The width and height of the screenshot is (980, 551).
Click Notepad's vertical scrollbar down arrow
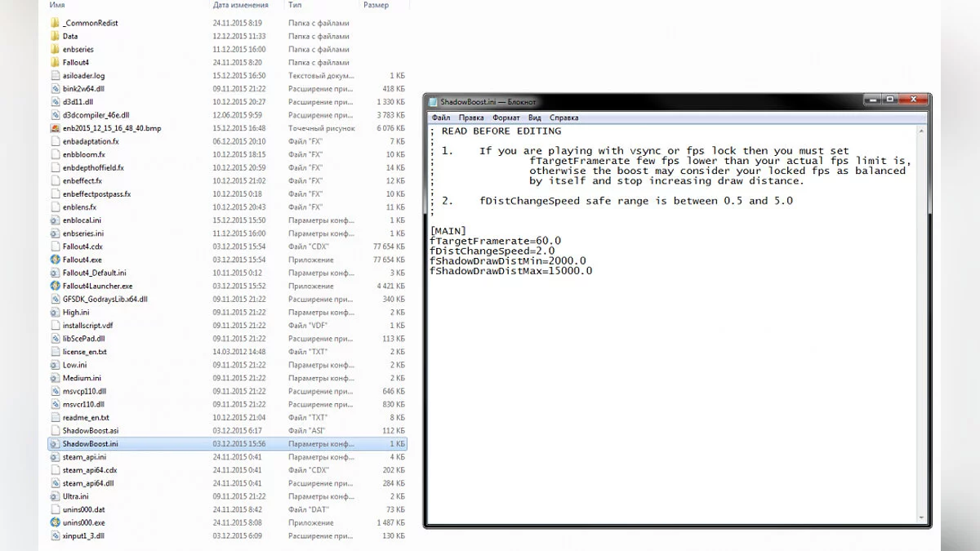pos(921,517)
